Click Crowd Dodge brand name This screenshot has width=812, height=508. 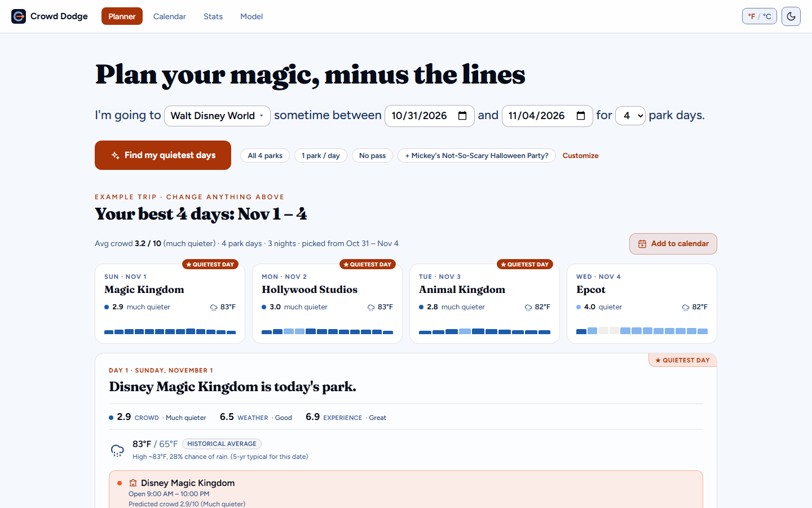[x=59, y=16]
